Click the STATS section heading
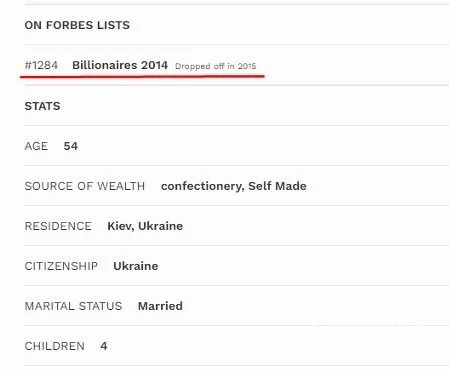Viewport: 449px width, 371px height. 42,106
